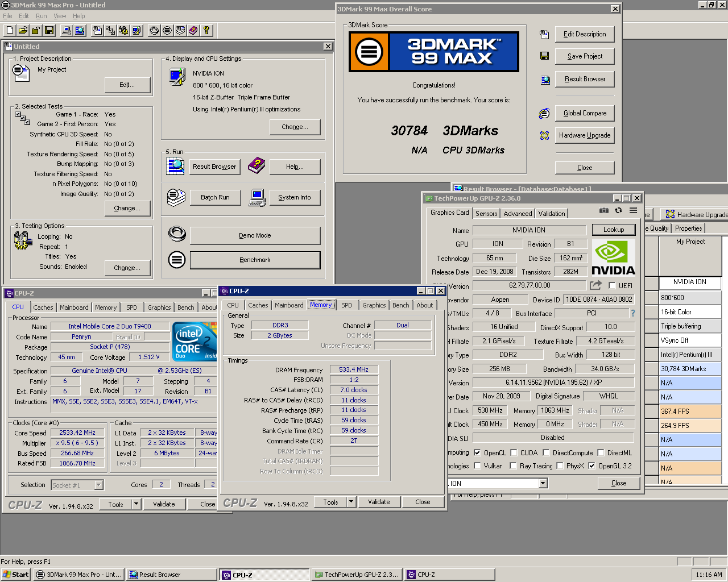Click the Demo mode ring icon in 3DMark toolbar
The image size is (728, 582).
(x=154, y=31)
